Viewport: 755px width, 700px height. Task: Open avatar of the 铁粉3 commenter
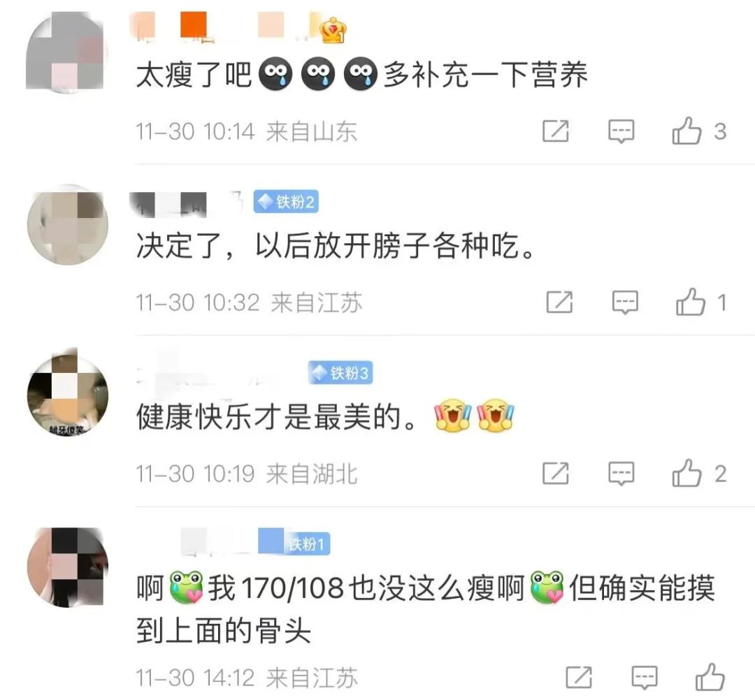[x=67, y=395]
